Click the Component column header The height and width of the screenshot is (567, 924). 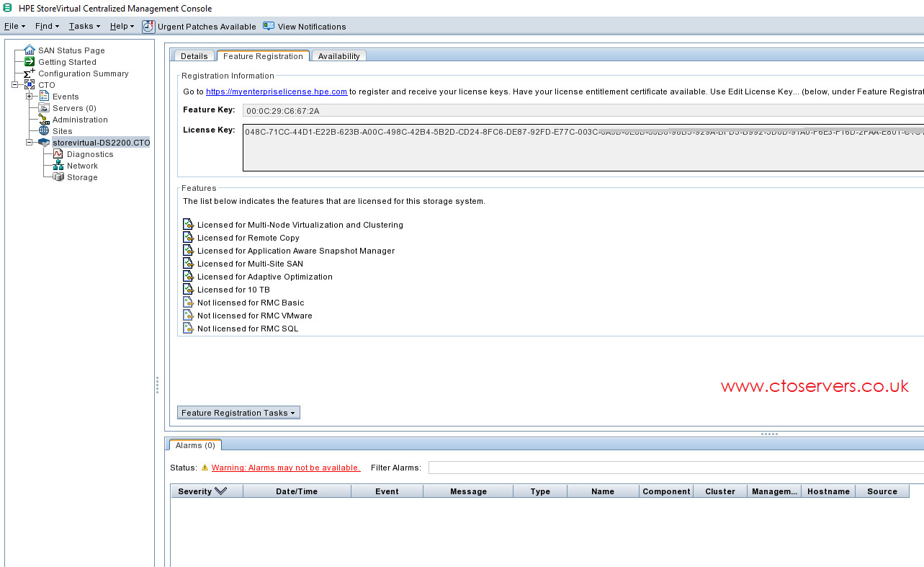click(666, 491)
